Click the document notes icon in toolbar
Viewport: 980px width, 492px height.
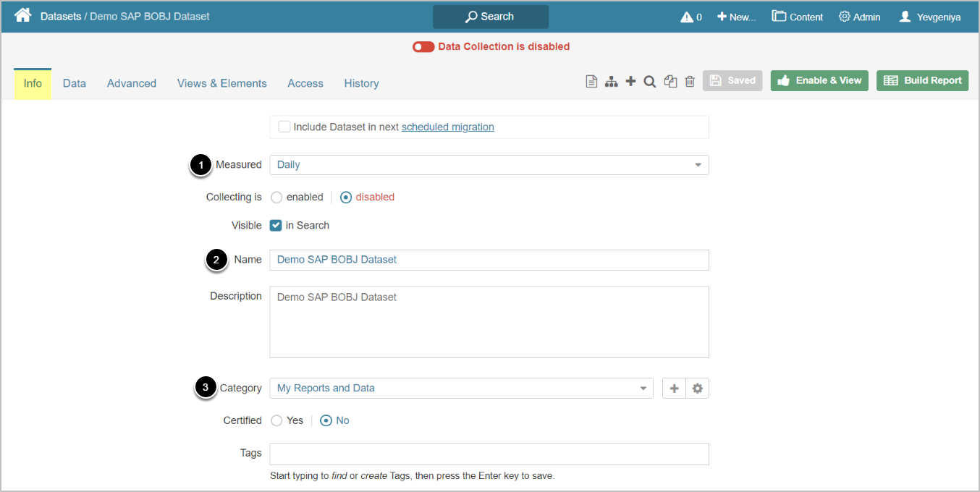[x=591, y=82]
